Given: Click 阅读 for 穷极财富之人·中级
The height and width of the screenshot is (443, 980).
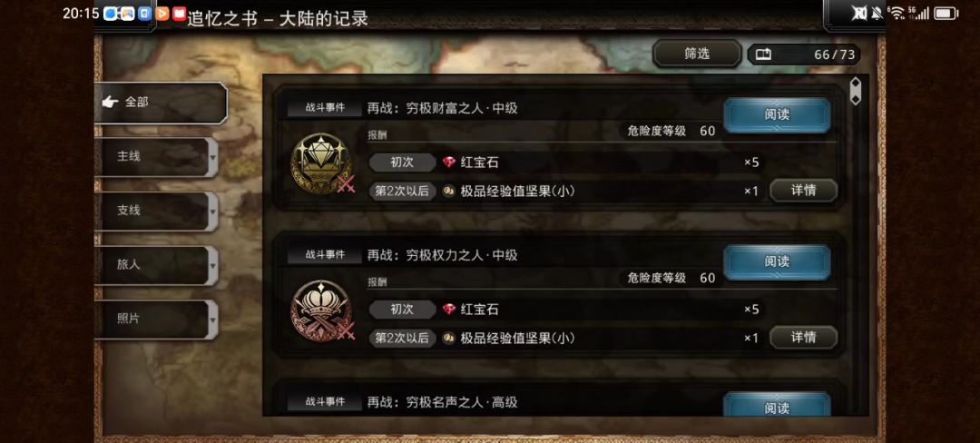Looking at the screenshot, I should pyautogui.click(x=777, y=115).
